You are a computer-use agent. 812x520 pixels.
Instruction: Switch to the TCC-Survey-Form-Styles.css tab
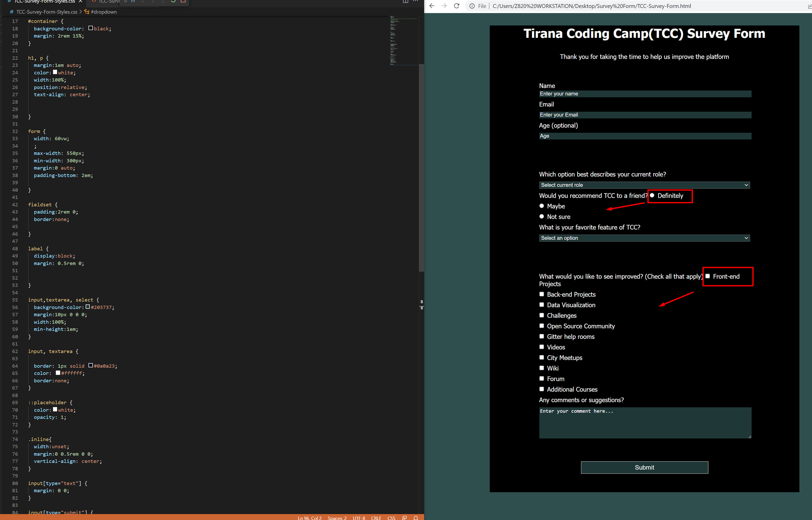(x=45, y=2)
